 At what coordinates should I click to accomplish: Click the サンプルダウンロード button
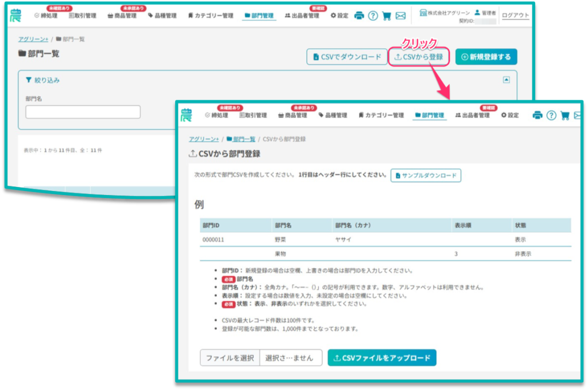click(425, 175)
